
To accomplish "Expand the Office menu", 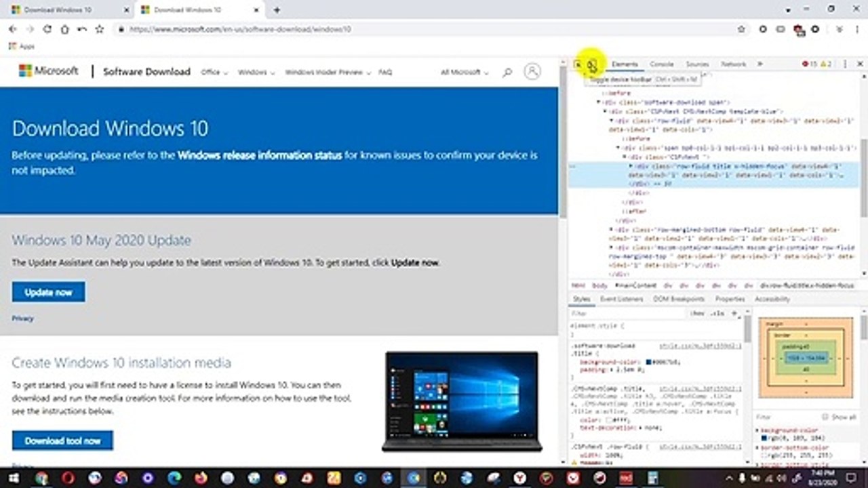I will point(214,73).
